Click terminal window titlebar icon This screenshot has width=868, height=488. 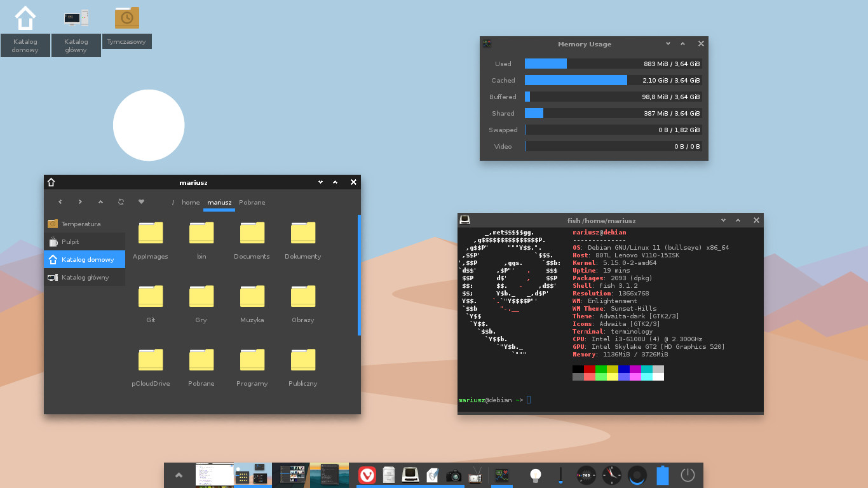tap(465, 220)
